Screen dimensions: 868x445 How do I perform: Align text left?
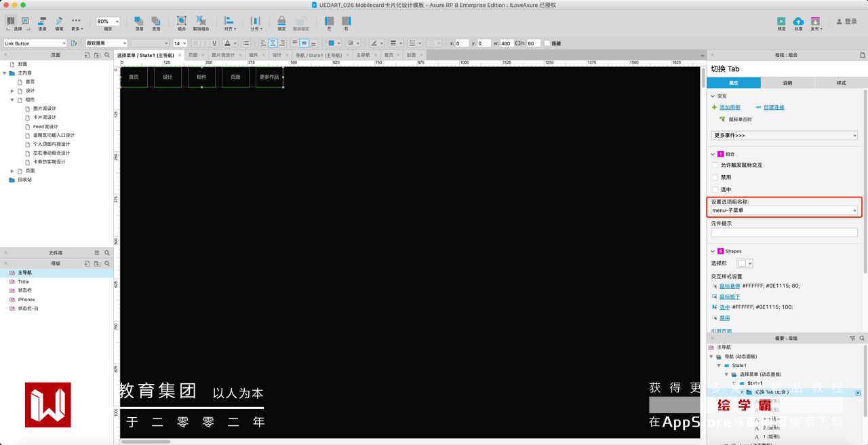click(x=263, y=43)
